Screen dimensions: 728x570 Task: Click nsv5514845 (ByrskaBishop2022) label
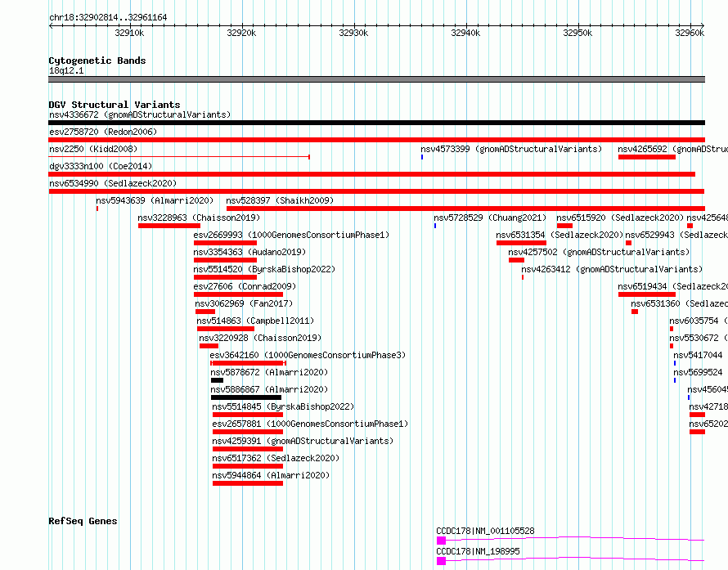283,406
